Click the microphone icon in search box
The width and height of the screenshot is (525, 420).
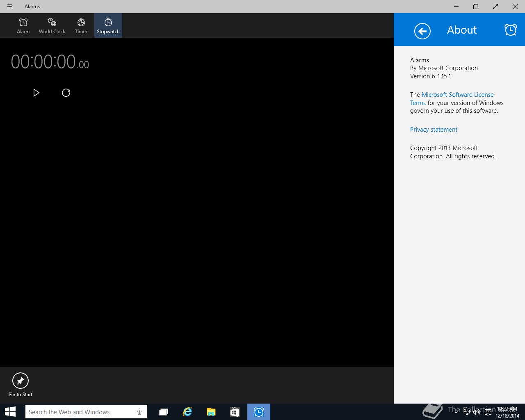[x=139, y=412]
